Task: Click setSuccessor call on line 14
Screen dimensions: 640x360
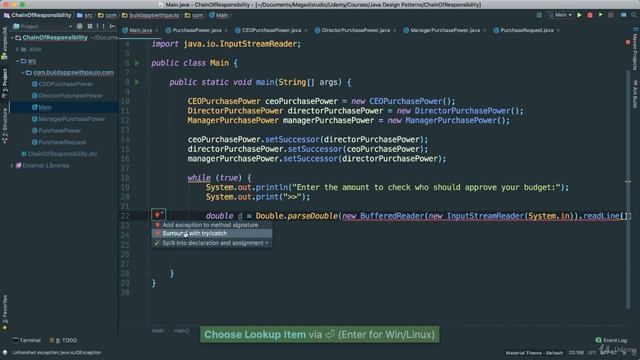Action: pos(291,140)
